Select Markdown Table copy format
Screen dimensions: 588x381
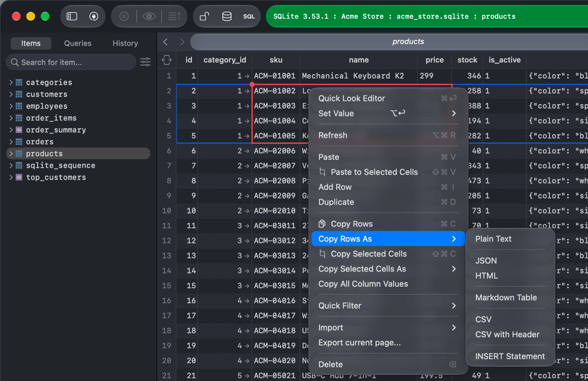[x=510, y=298]
